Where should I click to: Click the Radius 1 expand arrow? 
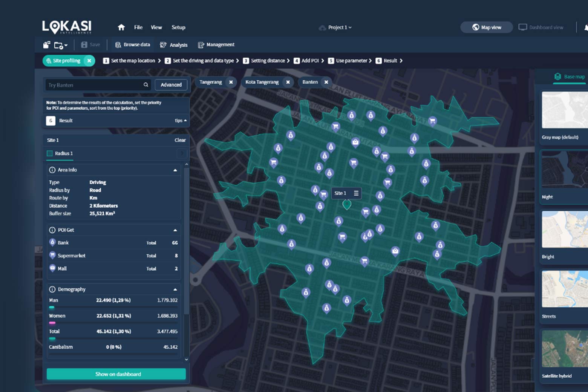[182, 153]
